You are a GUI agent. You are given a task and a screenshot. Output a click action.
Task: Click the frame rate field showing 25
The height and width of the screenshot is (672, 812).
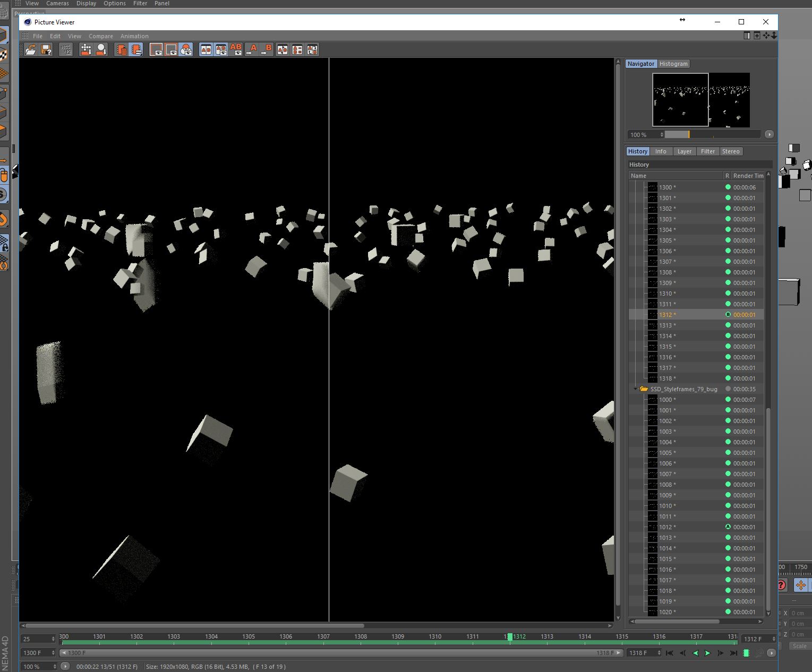pyautogui.click(x=38, y=639)
